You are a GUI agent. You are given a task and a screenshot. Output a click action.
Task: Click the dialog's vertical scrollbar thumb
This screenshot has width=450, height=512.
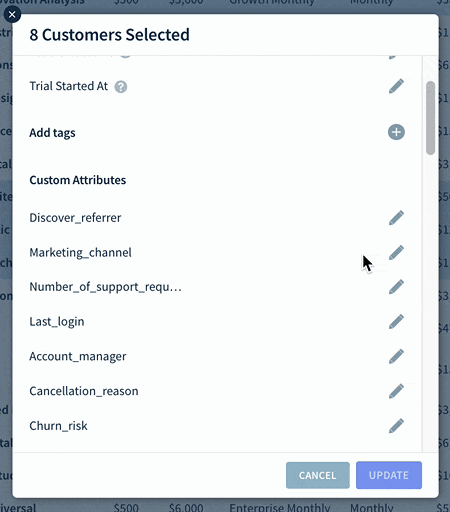tap(430, 118)
